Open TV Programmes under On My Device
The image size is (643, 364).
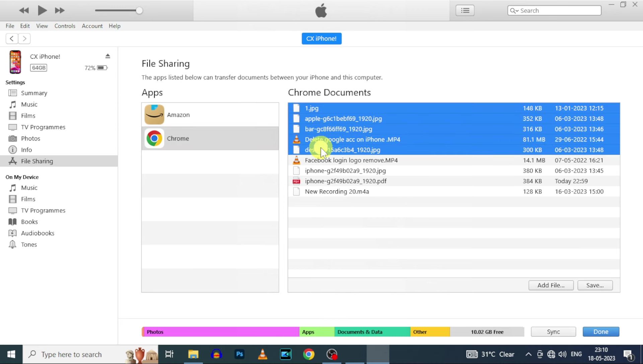pyautogui.click(x=43, y=210)
